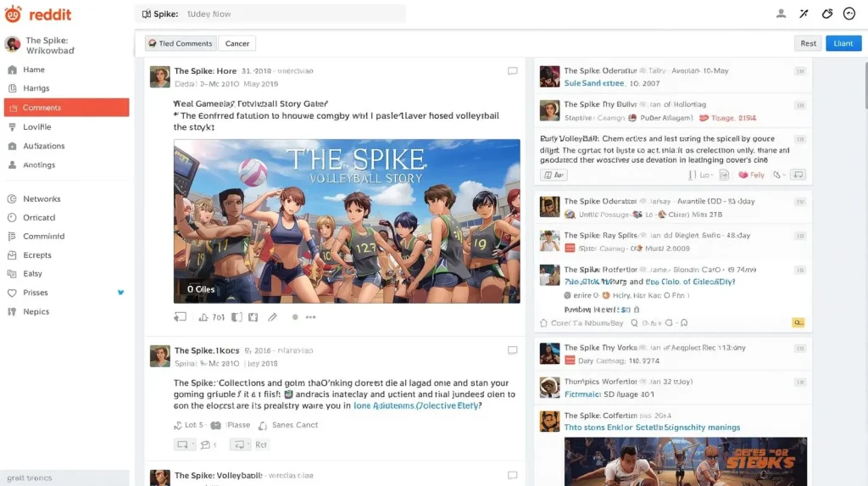The image size is (868, 486).
Task: Click the expand icon below the volleyball image
Action: tap(253, 317)
